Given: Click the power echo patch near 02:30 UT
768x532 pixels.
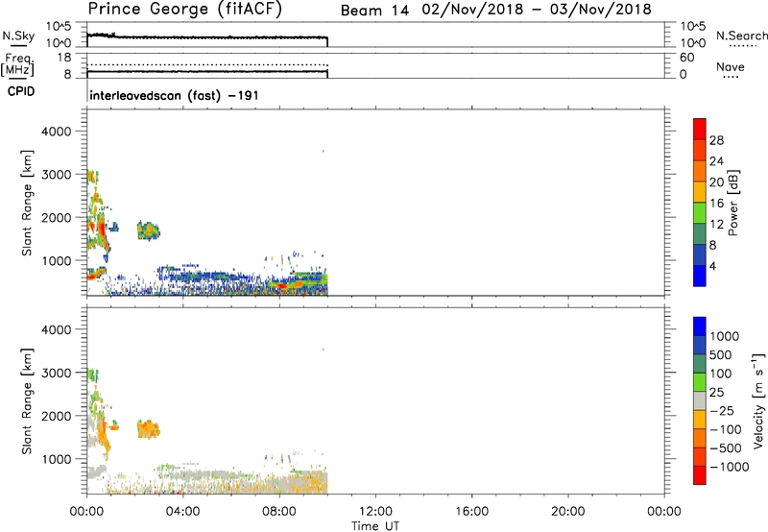Looking at the screenshot, I should (148, 230).
